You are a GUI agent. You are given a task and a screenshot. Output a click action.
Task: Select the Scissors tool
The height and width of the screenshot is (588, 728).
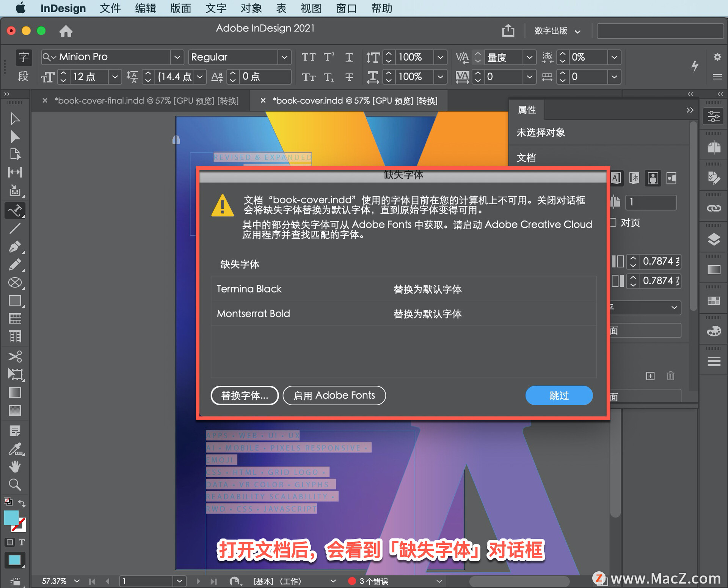pyautogui.click(x=15, y=356)
